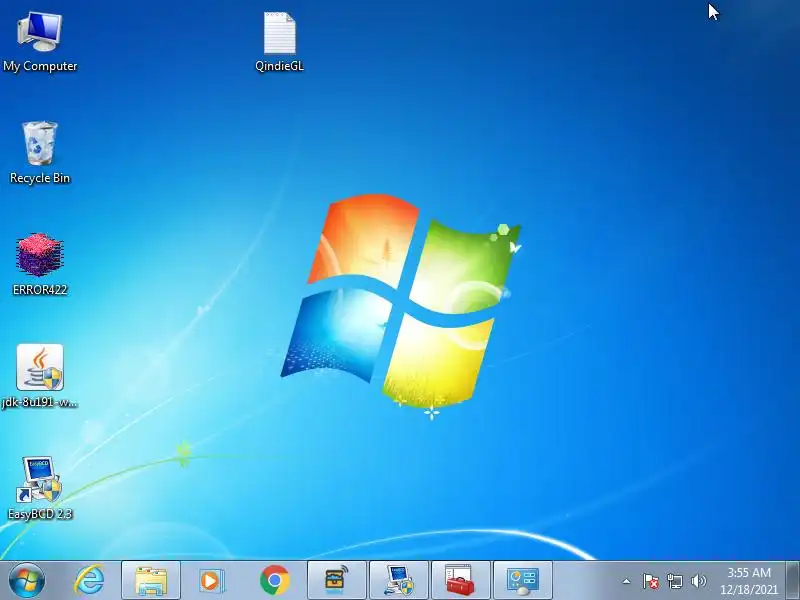Launch Google Chrome from the taskbar
The width and height of the screenshot is (800, 600).
(x=274, y=581)
